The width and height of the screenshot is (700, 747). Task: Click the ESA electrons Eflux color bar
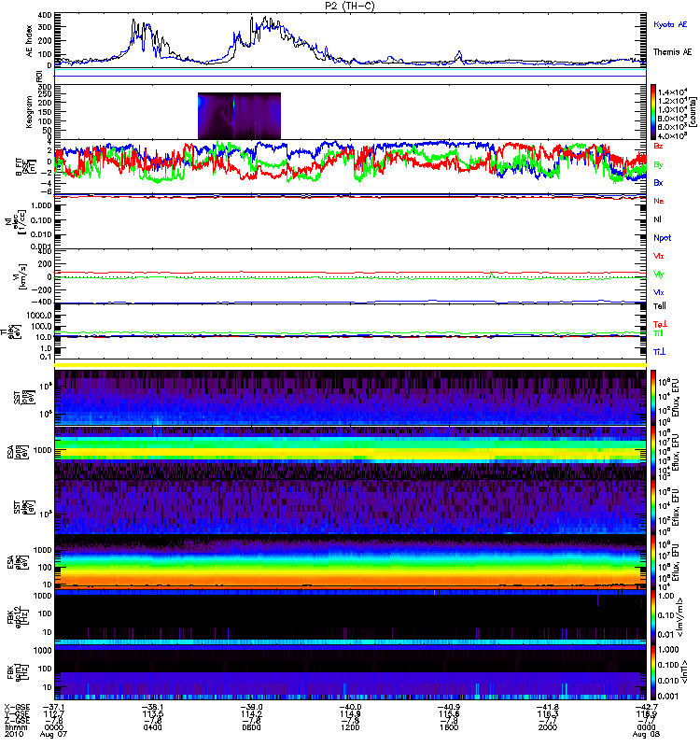(653, 562)
